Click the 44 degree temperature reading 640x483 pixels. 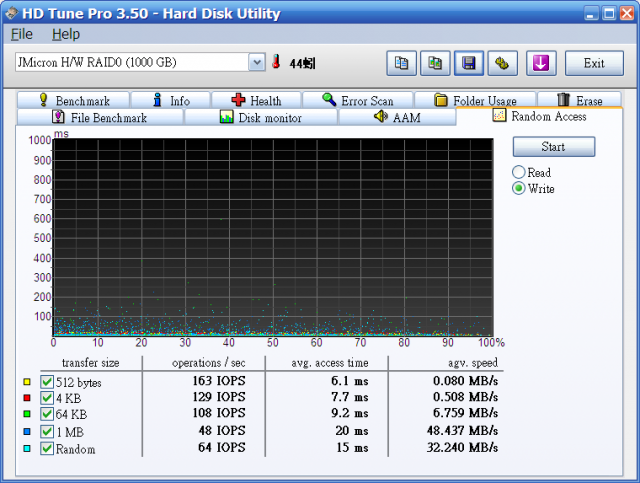pyautogui.click(x=302, y=64)
